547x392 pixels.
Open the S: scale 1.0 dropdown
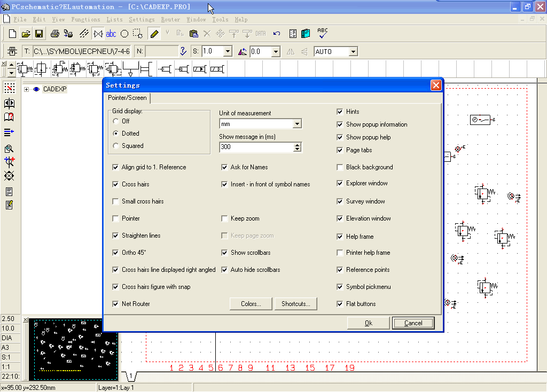(x=228, y=52)
